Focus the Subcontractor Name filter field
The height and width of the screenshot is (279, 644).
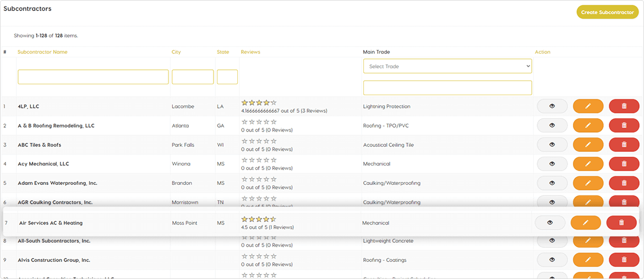pos(93,77)
